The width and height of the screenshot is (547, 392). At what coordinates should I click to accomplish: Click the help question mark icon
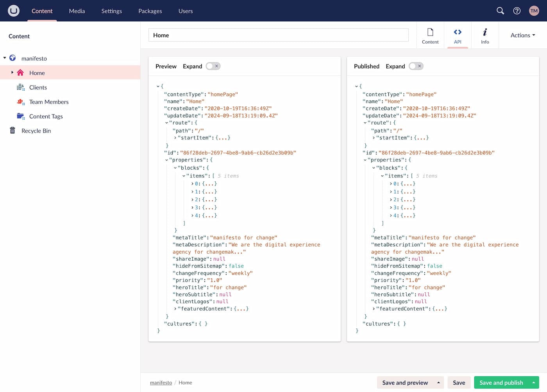pyautogui.click(x=517, y=11)
